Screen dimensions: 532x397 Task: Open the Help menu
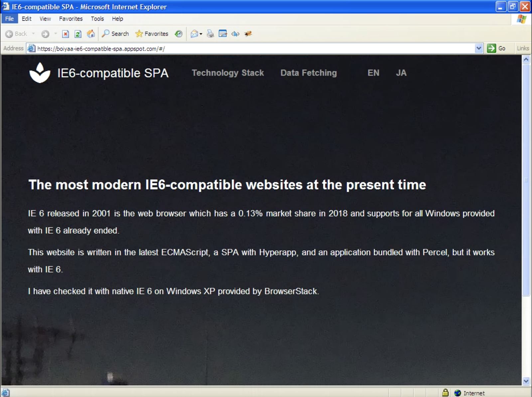117,19
